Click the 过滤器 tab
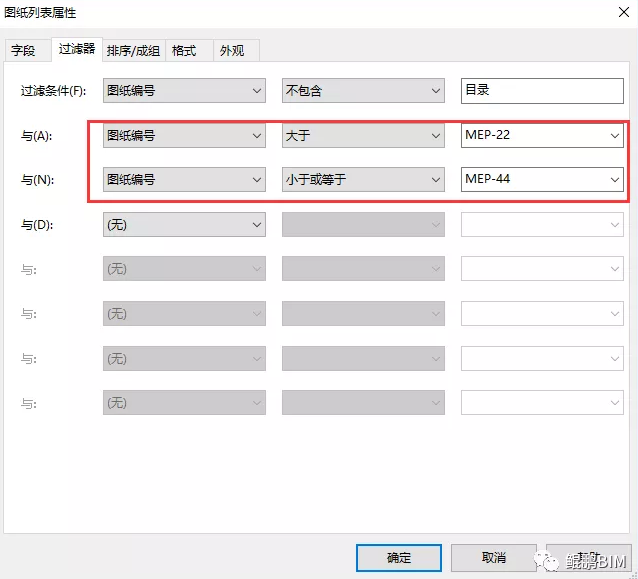Viewport: 638px width, 579px height. tap(76, 49)
